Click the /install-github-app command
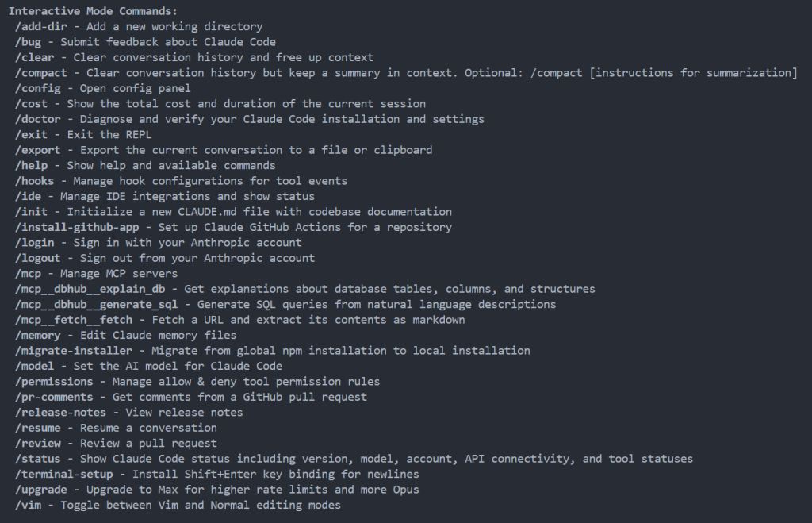The width and height of the screenshot is (812, 523). pyautogui.click(x=77, y=228)
